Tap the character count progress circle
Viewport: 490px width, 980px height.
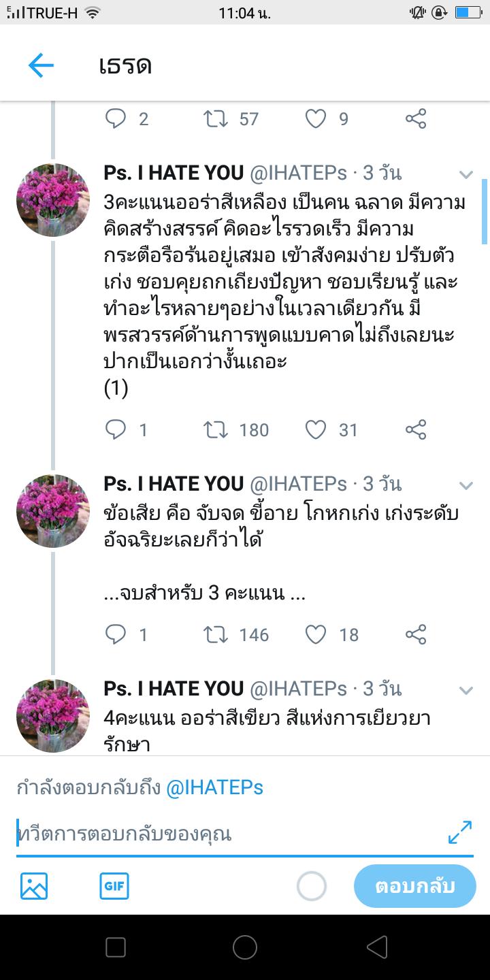coord(312,886)
